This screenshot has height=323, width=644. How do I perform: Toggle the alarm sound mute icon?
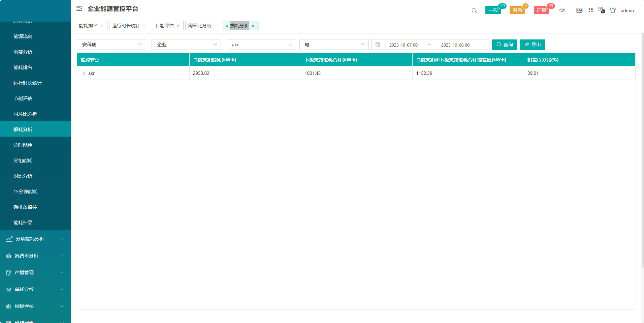click(562, 10)
